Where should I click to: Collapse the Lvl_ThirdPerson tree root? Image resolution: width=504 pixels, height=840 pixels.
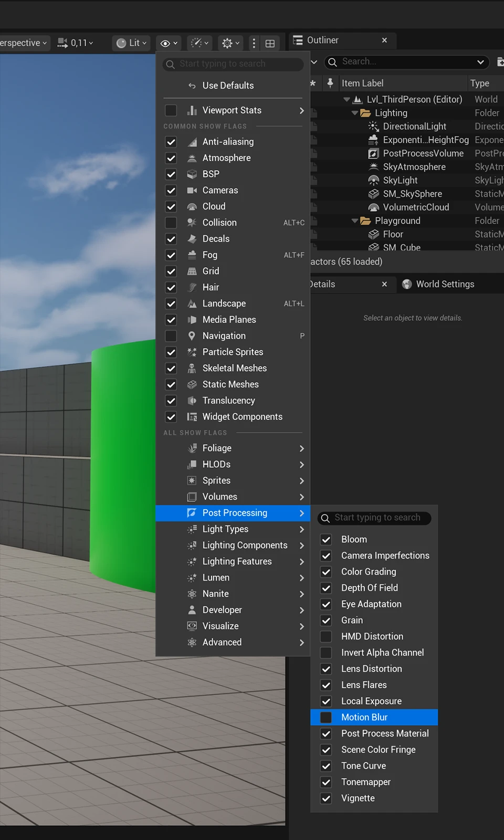click(x=346, y=99)
